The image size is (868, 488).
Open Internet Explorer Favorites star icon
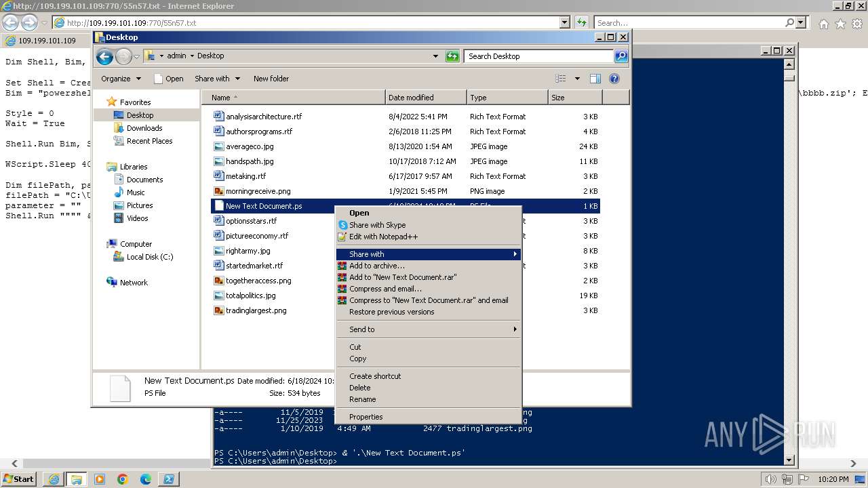click(x=840, y=24)
